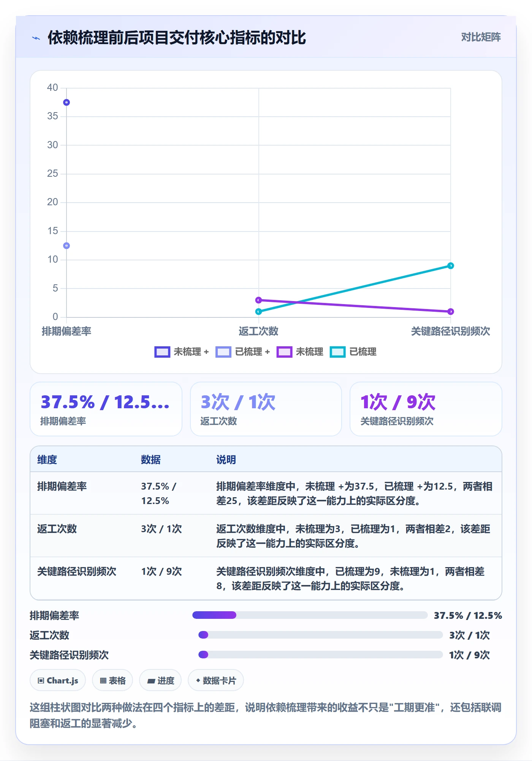Open the 37.5% / 12.5... stat card
Viewport: 532px width, 761px height.
point(106,409)
